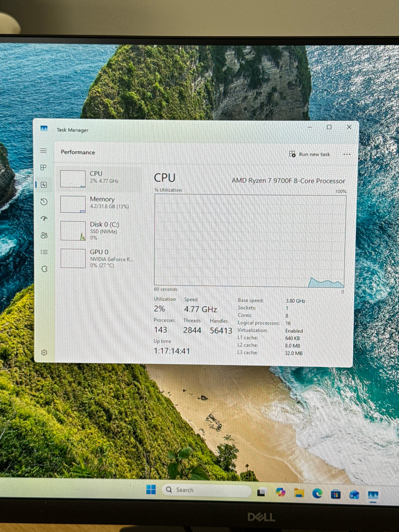Close the Task Manager window
Image resolution: width=399 pixels, height=532 pixels.
349,127
